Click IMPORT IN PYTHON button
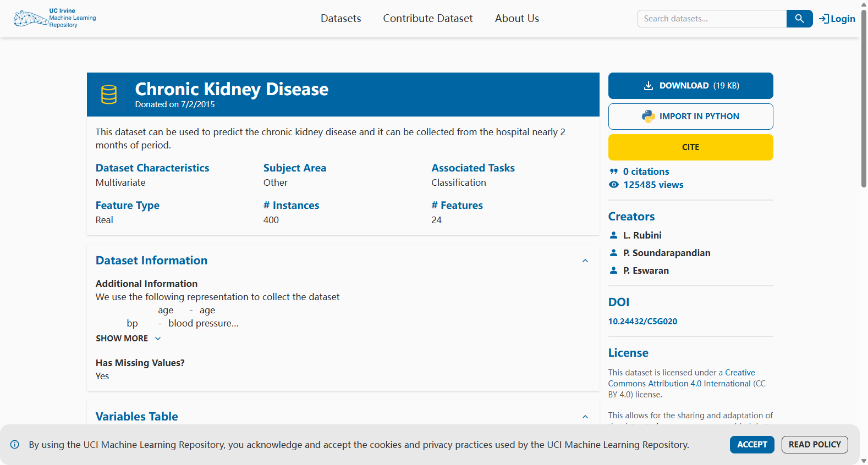Viewport: 868px width, 465px height. (691, 117)
